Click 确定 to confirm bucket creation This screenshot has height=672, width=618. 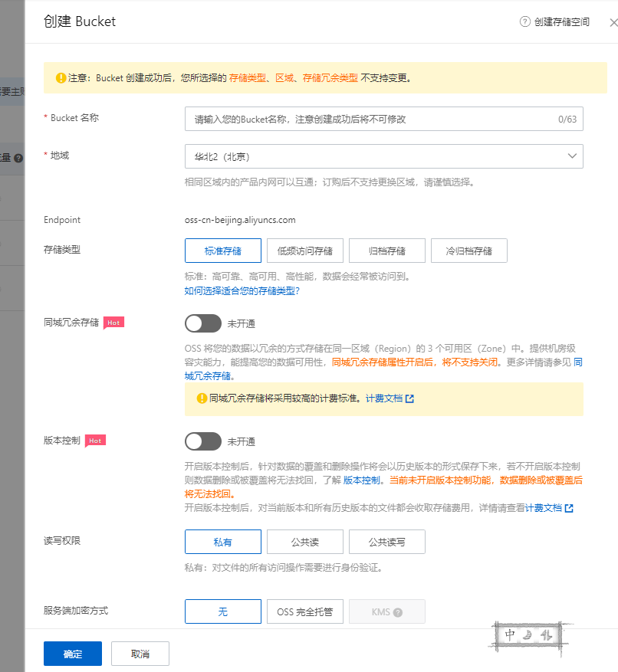click(x=73, y=654)
